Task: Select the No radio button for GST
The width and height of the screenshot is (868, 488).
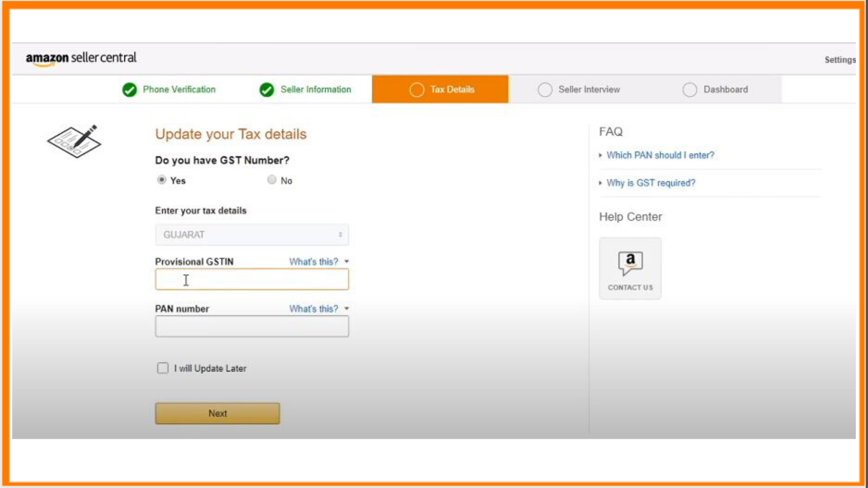Action: (x=271, y=180)
